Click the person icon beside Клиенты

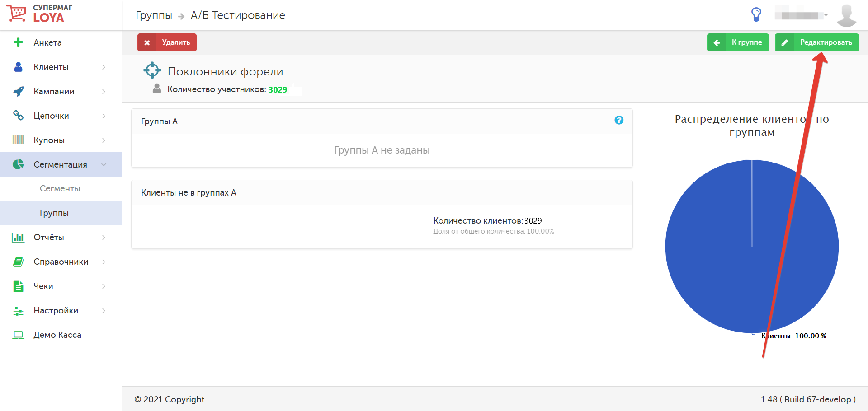click(18, 67)
